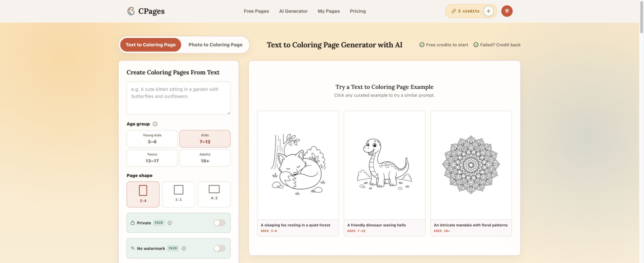This screenshot has width=644, height=263.
Task: Click the coloring page prompt text box
Action: click(x=178, y=98)
